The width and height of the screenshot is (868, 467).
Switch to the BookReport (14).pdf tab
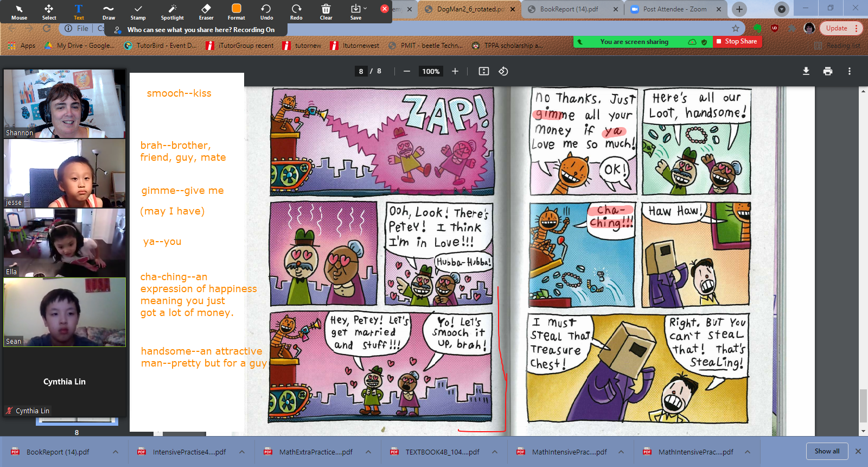[569, 9]
